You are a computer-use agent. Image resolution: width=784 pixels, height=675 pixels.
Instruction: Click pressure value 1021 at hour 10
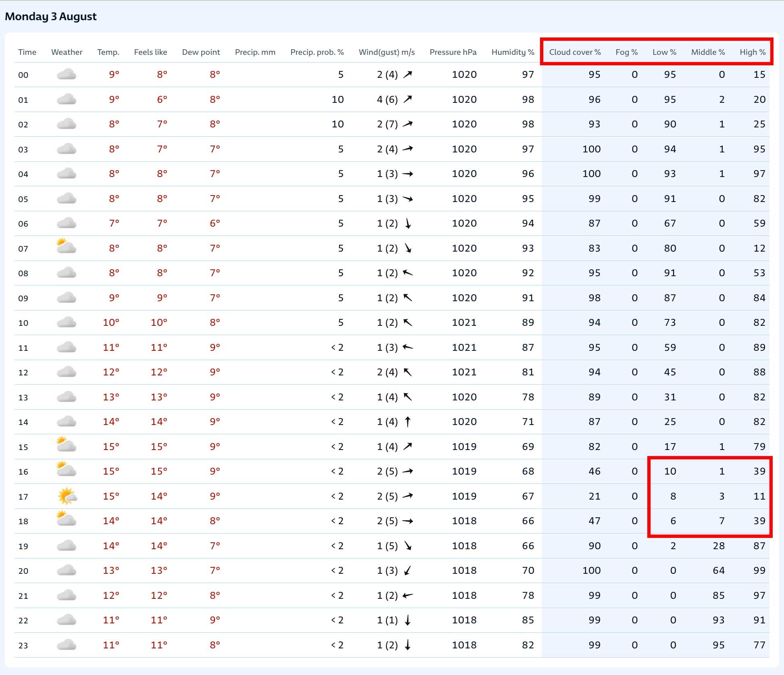tap(464, 323)
